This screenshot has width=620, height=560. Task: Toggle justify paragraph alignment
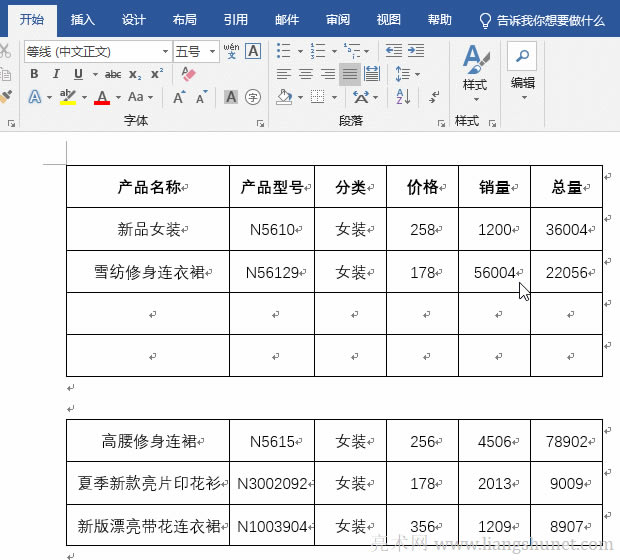[350, 74]
